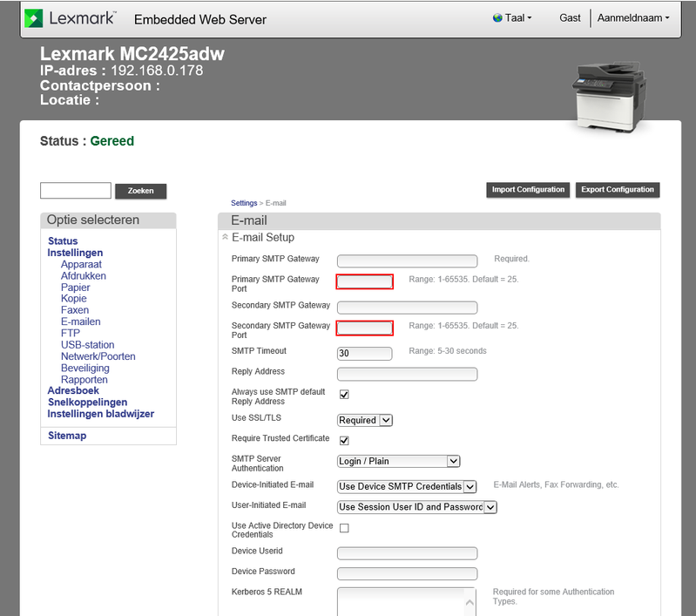Enable Use Active Directory Device Credentials
Screen dimensions: 696x616
(x=344, y=528)
